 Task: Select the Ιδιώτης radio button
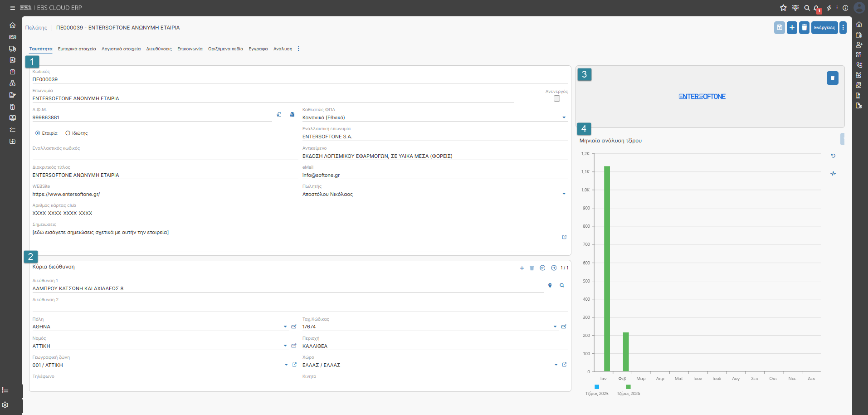tap(68, 133)
